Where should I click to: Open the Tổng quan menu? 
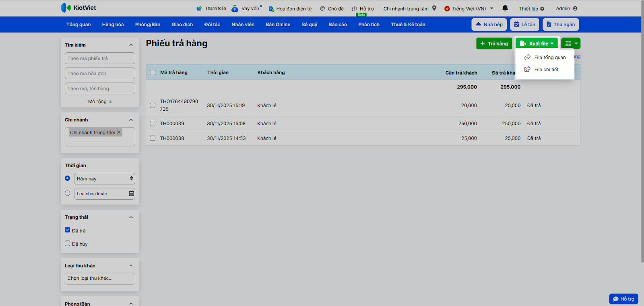point(78,25)
